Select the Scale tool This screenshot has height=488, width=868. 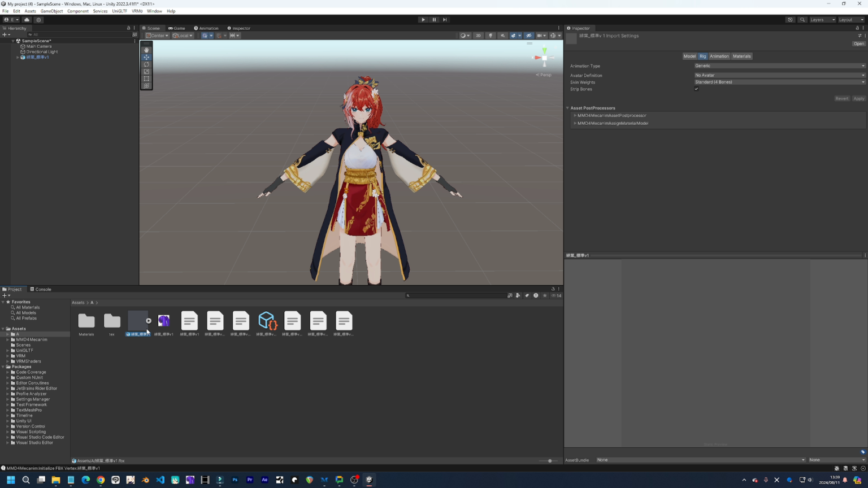tap(146, 72)
